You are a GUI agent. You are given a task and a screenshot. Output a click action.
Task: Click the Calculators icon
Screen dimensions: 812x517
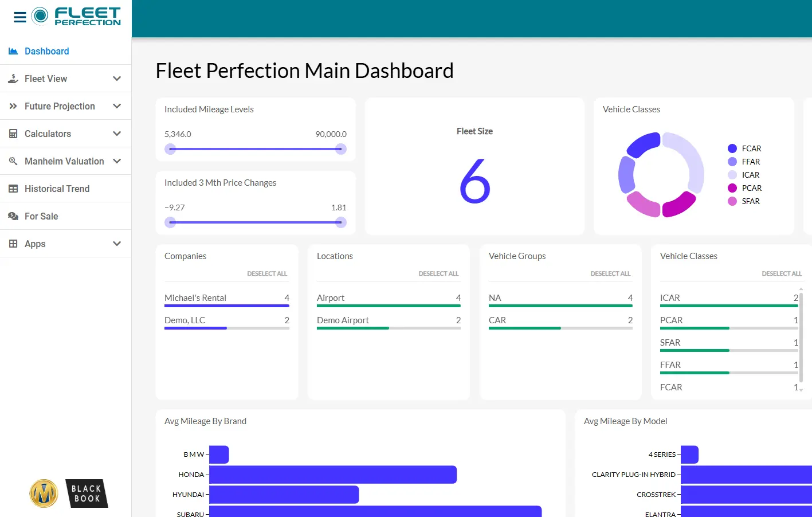click(13, 134)
